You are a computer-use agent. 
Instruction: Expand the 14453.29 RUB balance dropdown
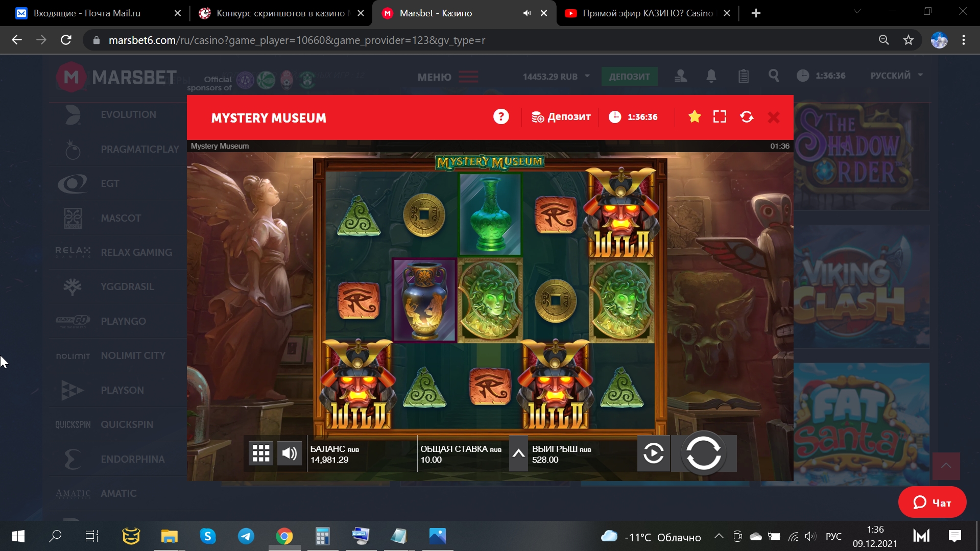pos(556,77)
